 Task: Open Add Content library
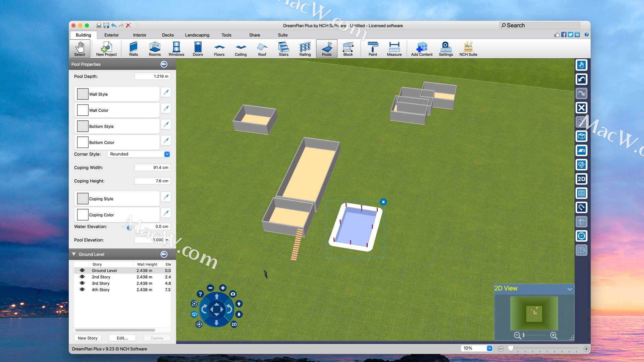[x=422, y=49]
